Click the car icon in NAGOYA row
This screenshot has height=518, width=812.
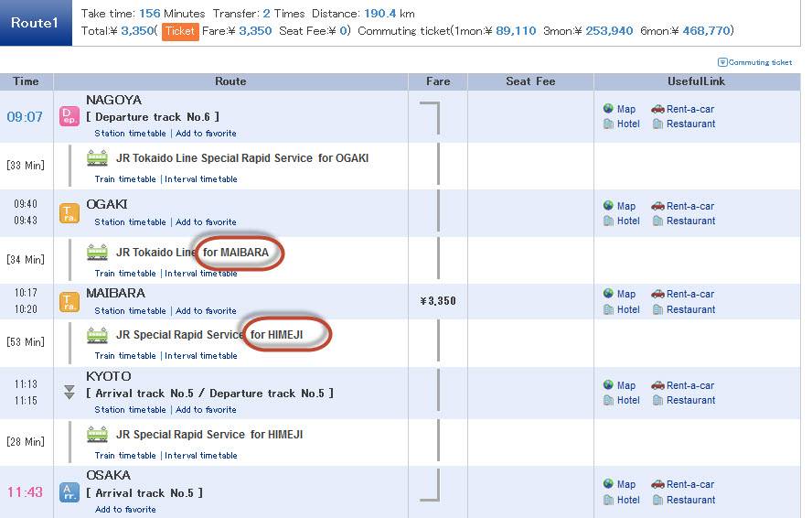click(657, 109)
